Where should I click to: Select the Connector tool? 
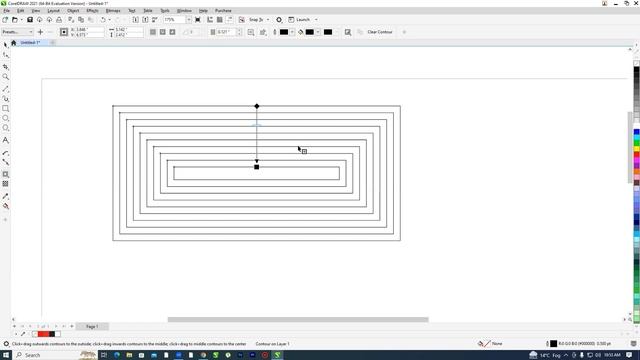click(x=5, y=162)
